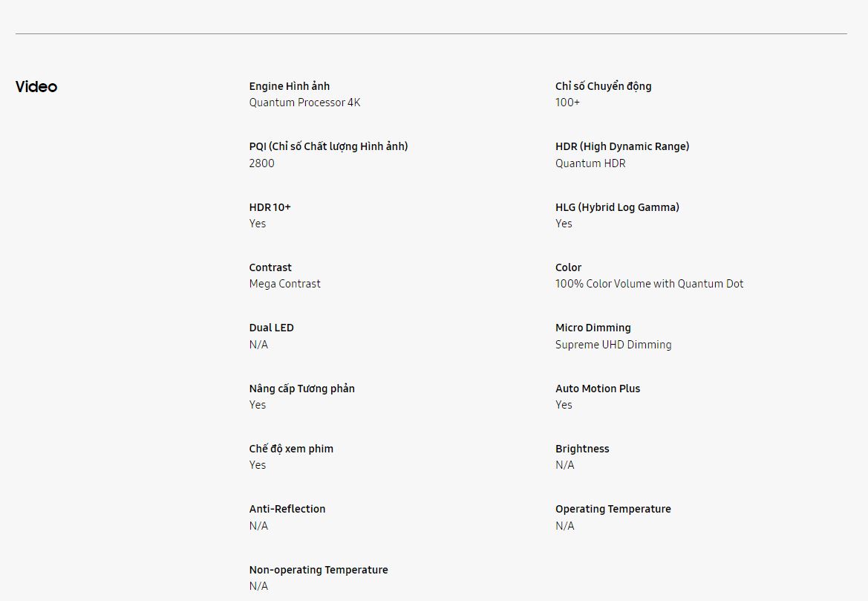Select the Engine Hình ảnh spec label
Viewport: 868px width, 601px height.
(290, 86)
